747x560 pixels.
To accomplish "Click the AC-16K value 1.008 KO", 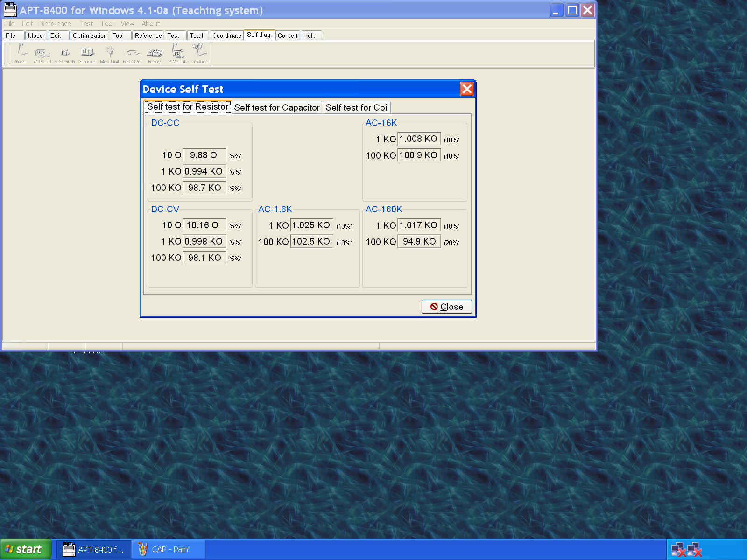I will (x=419, y=139).
